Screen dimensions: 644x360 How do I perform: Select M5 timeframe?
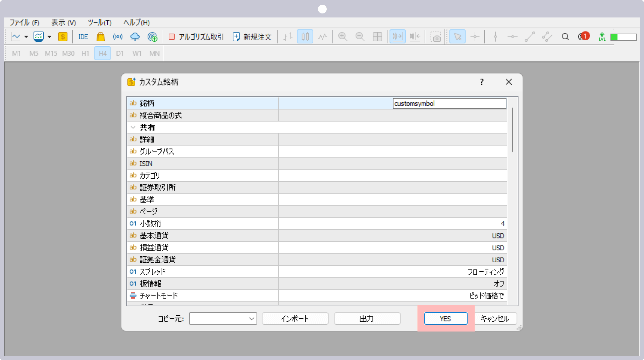tap(34, 53)
